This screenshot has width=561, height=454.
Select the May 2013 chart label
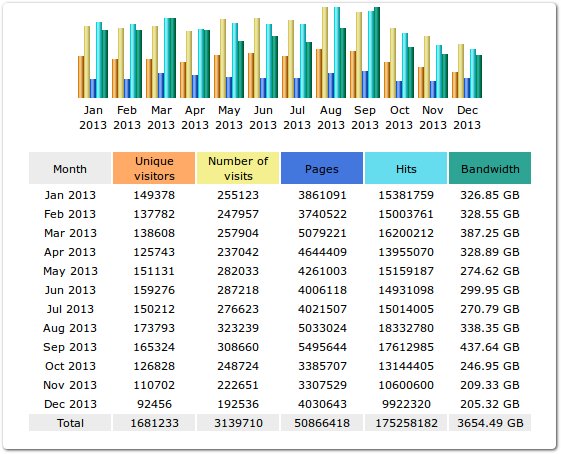(229, 117)
